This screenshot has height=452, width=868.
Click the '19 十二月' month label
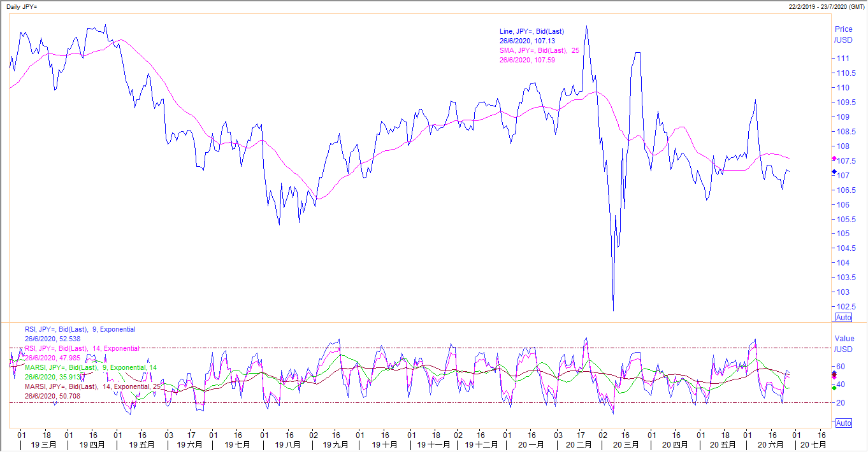482,444
